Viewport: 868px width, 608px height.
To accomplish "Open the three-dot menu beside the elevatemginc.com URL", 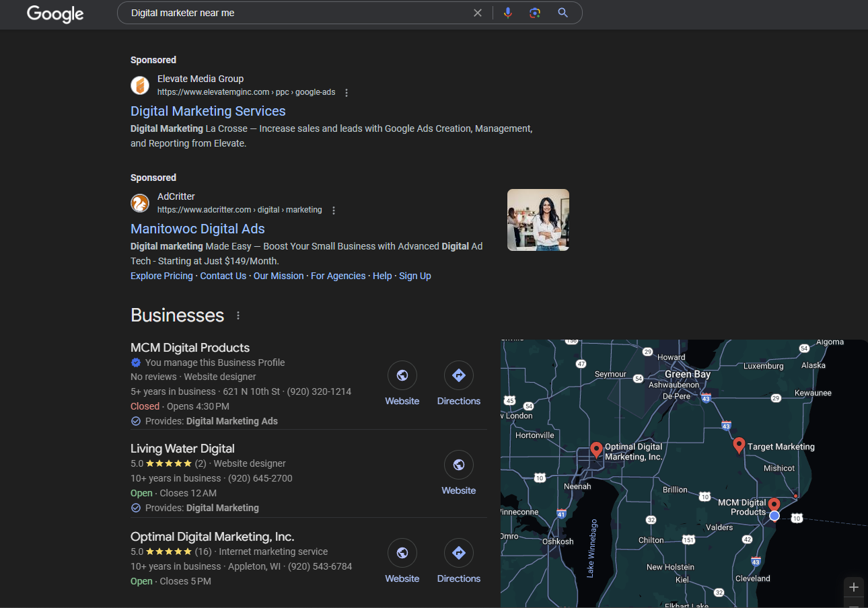I will 347,93.
